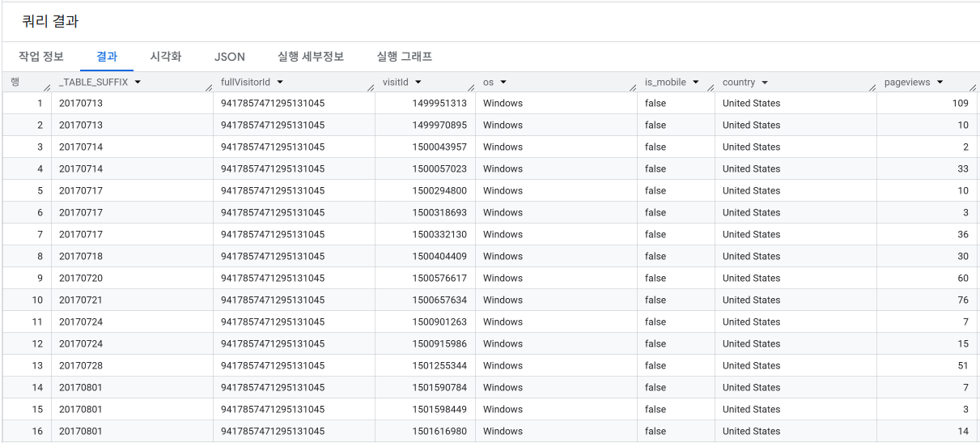Open the fullVisitorId column dropdown arrow
The image size is (980, 443).
(x=280, y=83)
